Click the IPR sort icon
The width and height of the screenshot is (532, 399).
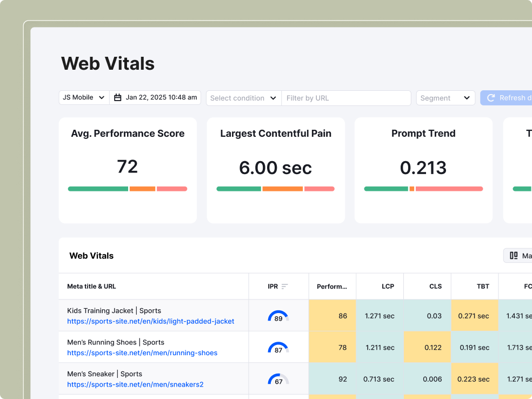[285, 287]
